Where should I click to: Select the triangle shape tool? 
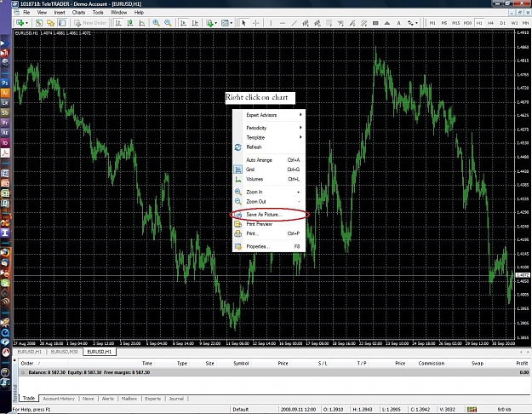tap(387, 23)
